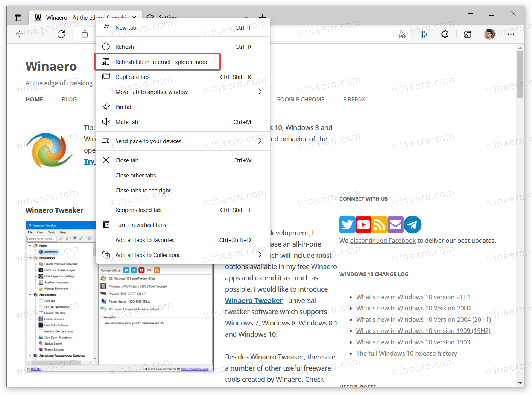Follow the 'discontinued Facebook' link
532x395 pixels.
[383, 240]
